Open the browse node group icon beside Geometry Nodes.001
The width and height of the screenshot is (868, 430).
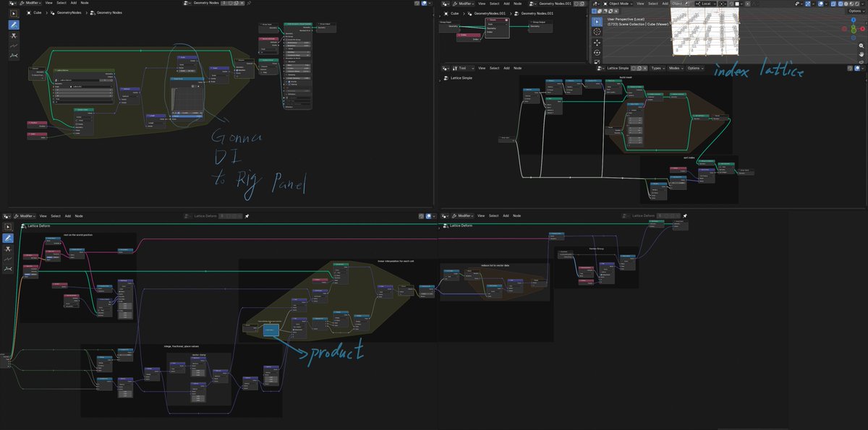[x=532, y=4]
